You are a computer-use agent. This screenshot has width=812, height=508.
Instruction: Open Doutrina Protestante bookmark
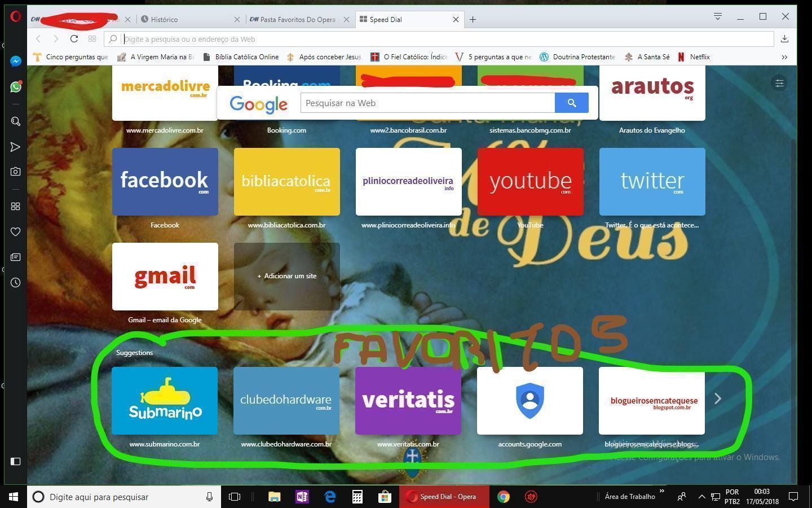pyautogui.click(x=577, y=57)
